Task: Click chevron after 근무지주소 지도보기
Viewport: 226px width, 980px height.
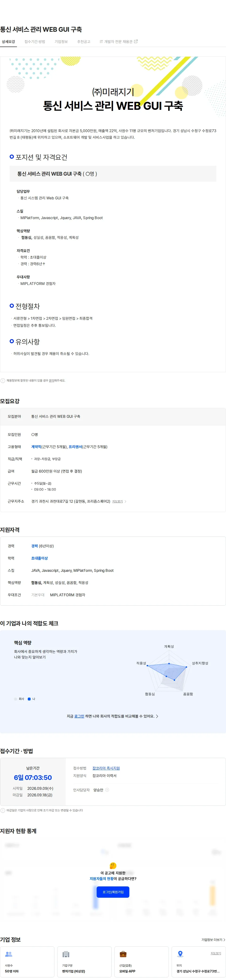Action: click(125, 502)
